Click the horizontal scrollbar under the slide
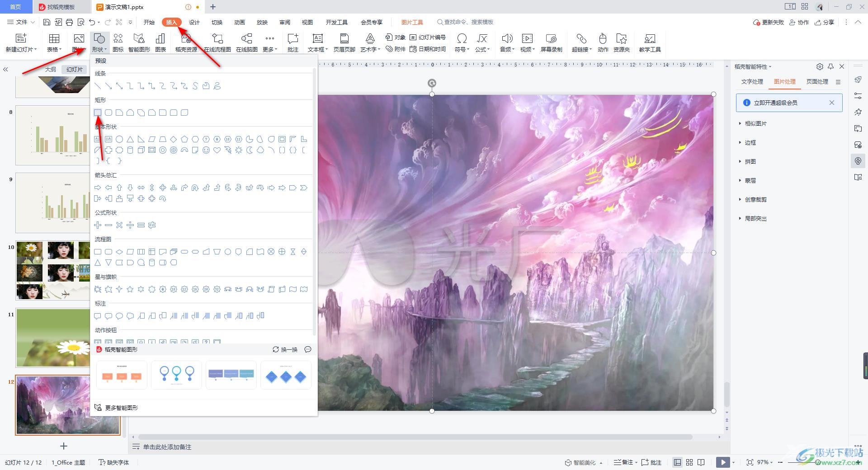Image resolution: width=868 pixels, height=470 pixels. [x=415, y=437]
